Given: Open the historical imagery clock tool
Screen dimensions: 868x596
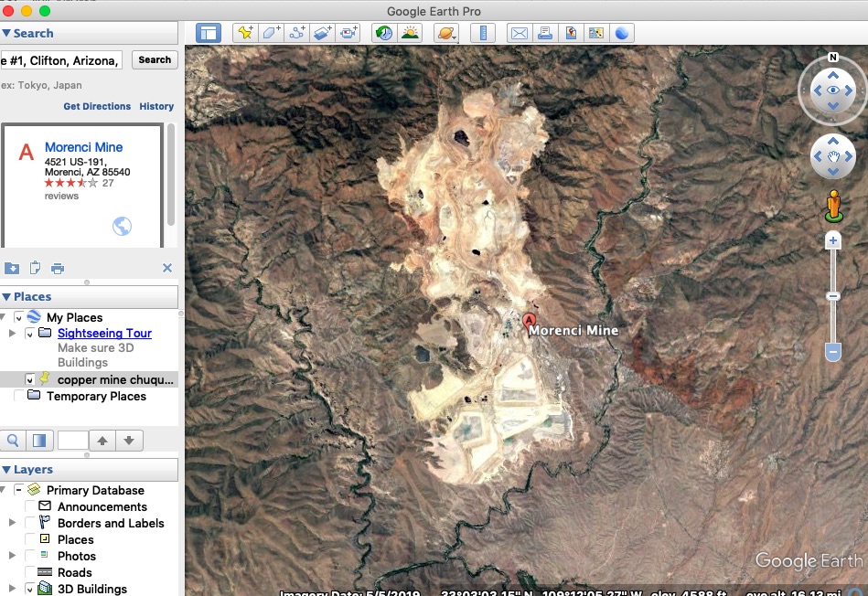Looking at the screenshot, I should (x=383, y=33).
